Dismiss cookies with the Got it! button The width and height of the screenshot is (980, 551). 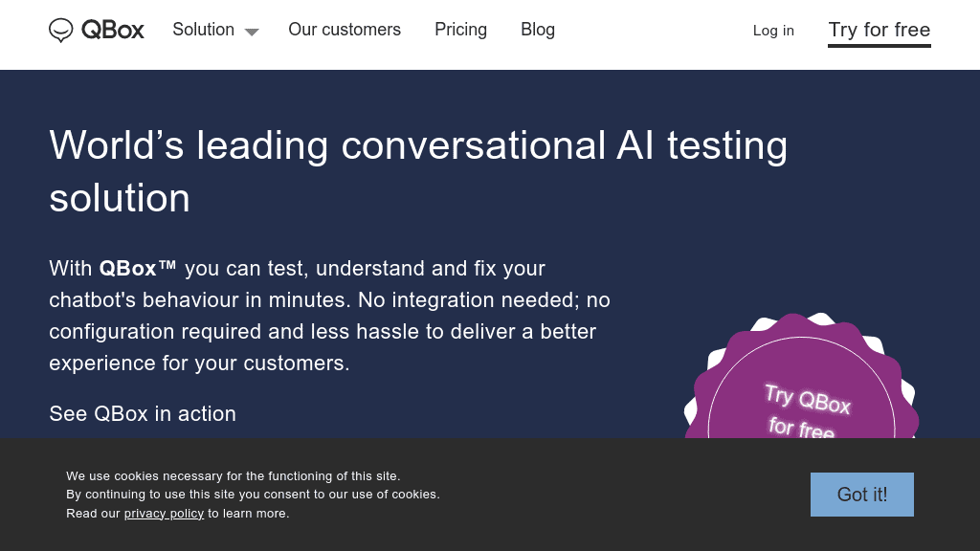point(861,494)
